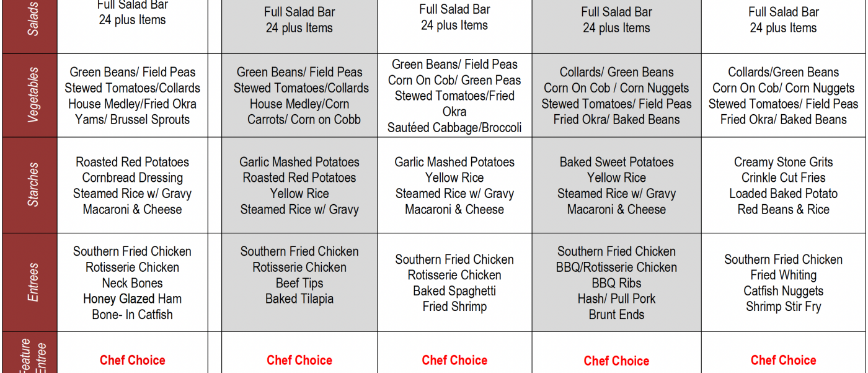Image resolution: width=868 pixels, height=373 pixels.
Task: Click the Sautéed Cabbage/Broccoli item
Action: [x=454, y=128]
